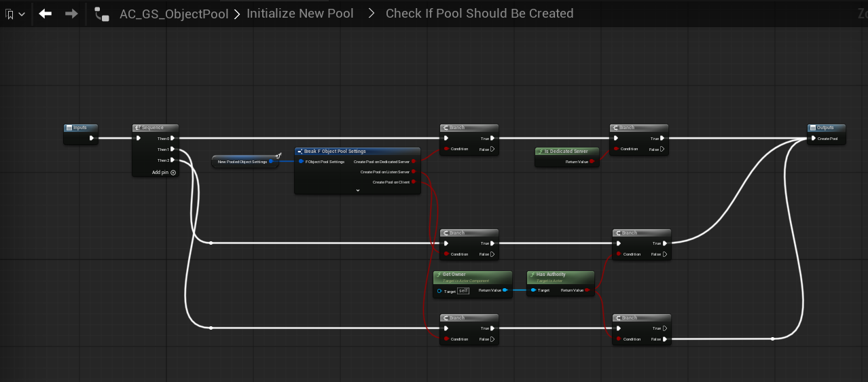Click the Create Pool on Listen Server pin
This screenshot has height=382, width=868.
click(414, 172)
